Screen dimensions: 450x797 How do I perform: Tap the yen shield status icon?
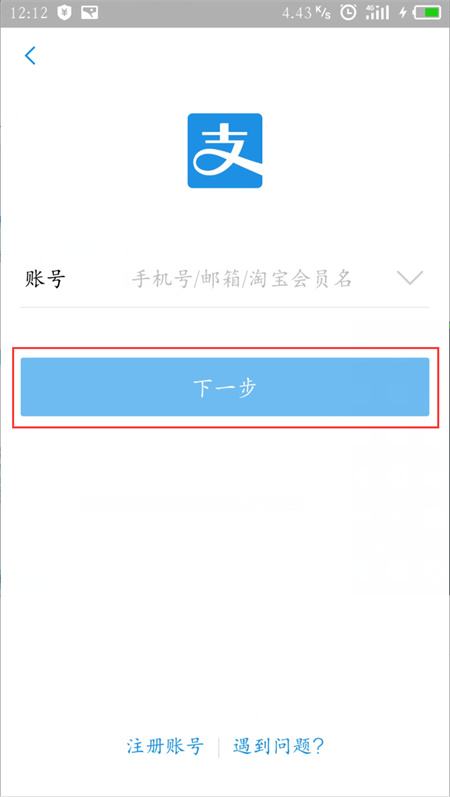tap(64, 13)
